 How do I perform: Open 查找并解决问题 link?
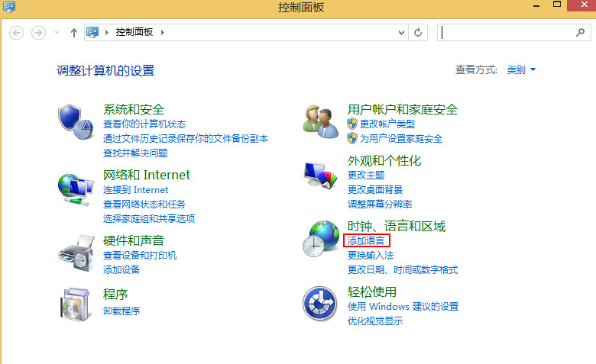click(x=135, y=153)
